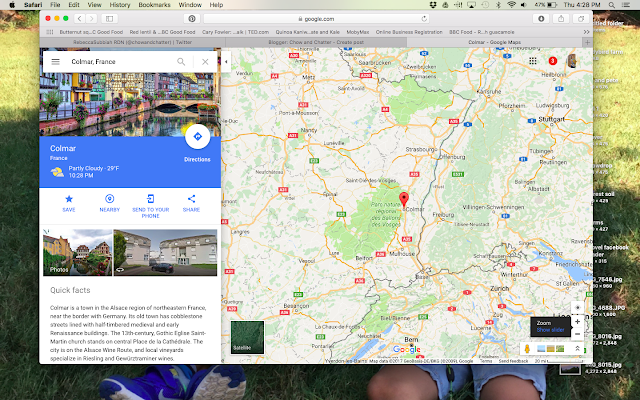Click the Wi-Fi status icon
The width and height of the screenshot is (640, 400).
(x=511, y=5)
